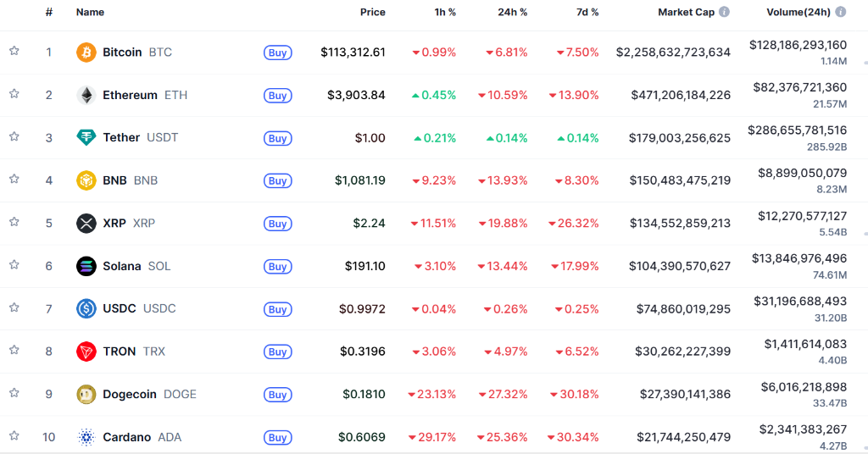
Task: Sort by the 24h % column header
Action: tap(511, 12)
